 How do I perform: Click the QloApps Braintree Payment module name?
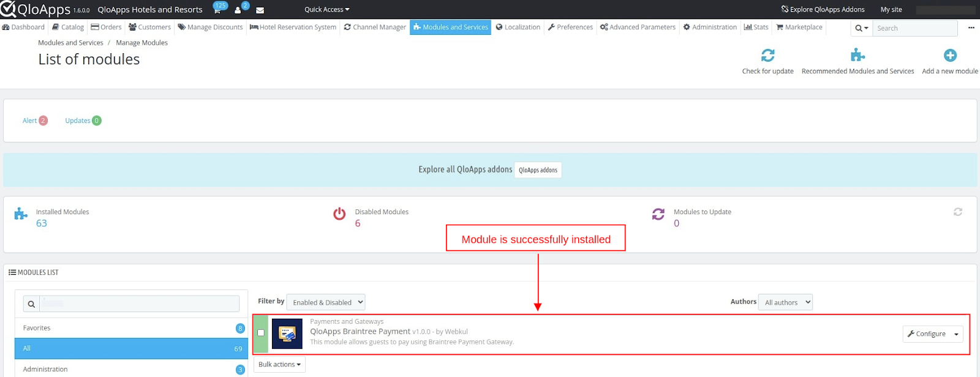coord(360,332)
